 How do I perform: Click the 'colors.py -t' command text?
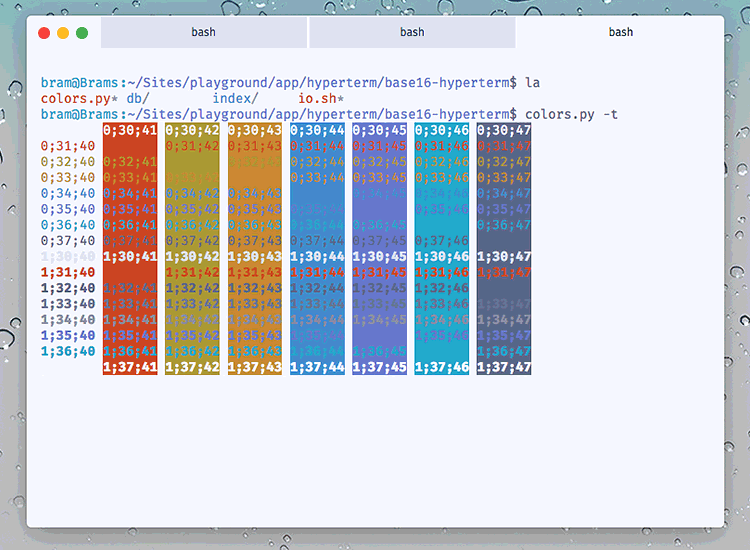572,114
